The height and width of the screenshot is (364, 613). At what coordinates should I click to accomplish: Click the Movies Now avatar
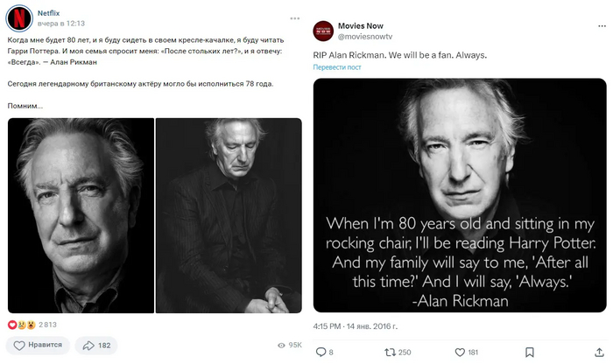(x=323, y=31)
